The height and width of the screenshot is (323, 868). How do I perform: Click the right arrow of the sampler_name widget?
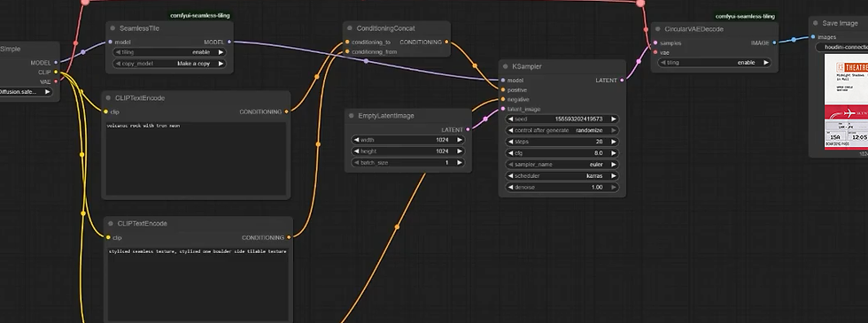[x=613, y=165]
